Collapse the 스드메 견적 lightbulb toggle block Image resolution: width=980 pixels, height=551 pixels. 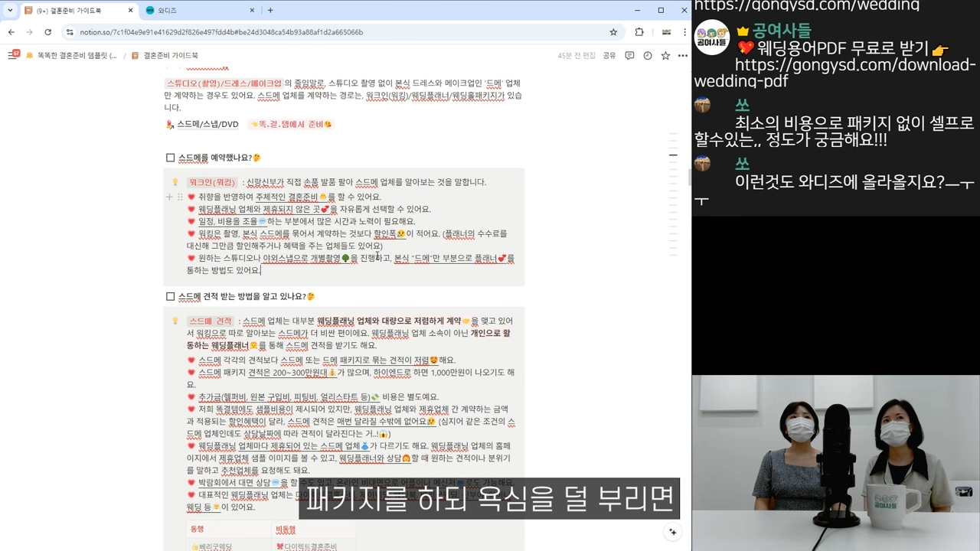(x=175, y=321)
